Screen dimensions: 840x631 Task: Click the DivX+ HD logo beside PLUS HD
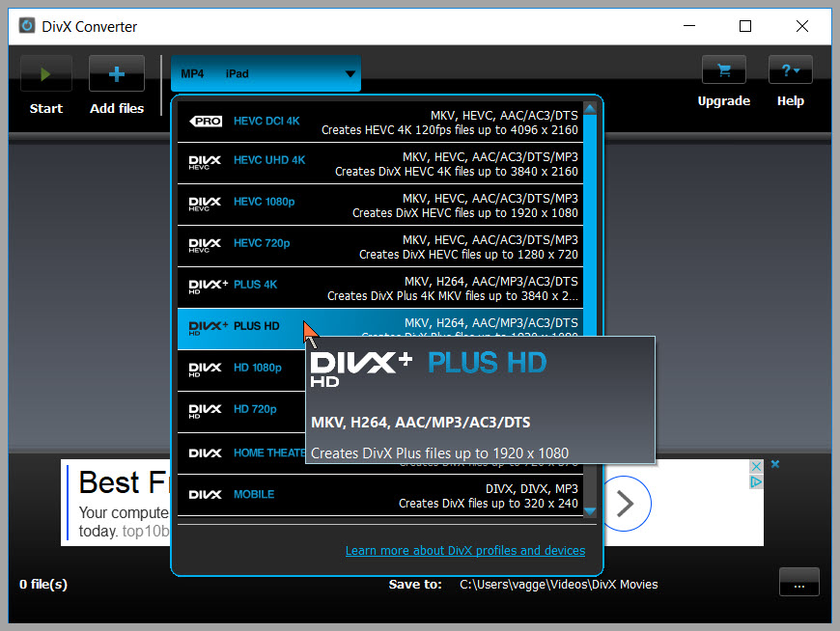click(209, 328)
